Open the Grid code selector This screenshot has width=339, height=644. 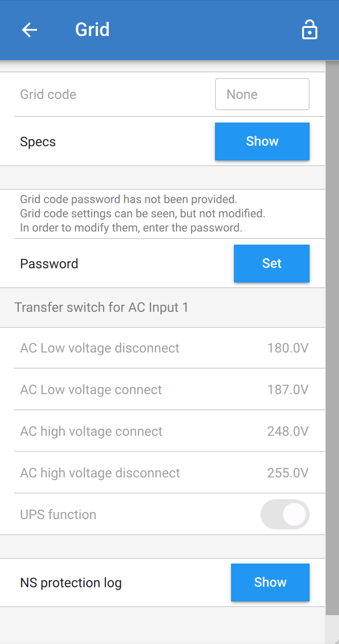pyautogui.click(x=262, y=94)
